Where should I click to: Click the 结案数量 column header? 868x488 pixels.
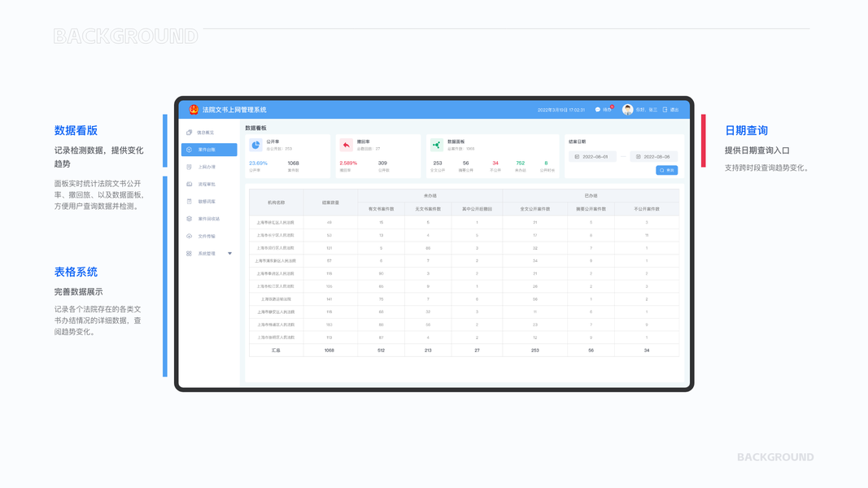[330, 203]
